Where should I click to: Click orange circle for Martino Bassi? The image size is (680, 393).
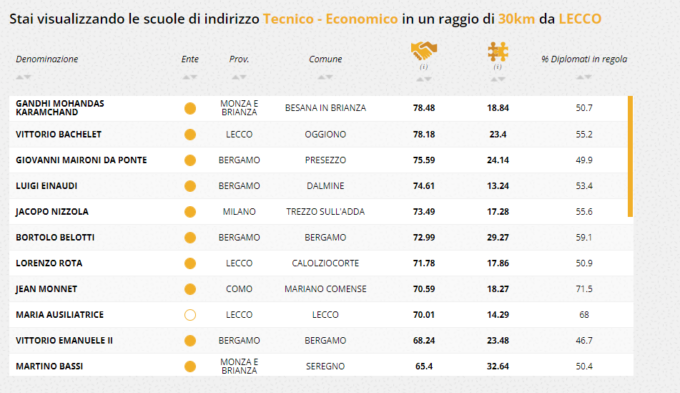(x=190, y=367)
